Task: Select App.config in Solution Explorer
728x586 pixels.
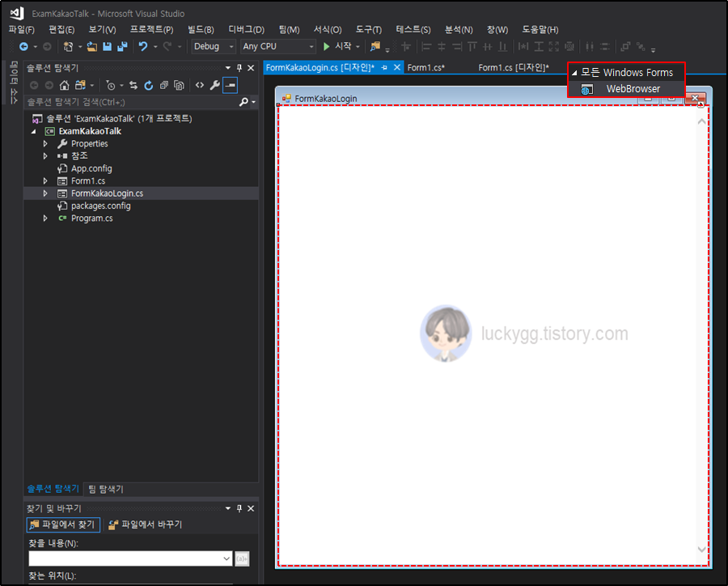Action: pyautogui.click(x=91, y=168)
